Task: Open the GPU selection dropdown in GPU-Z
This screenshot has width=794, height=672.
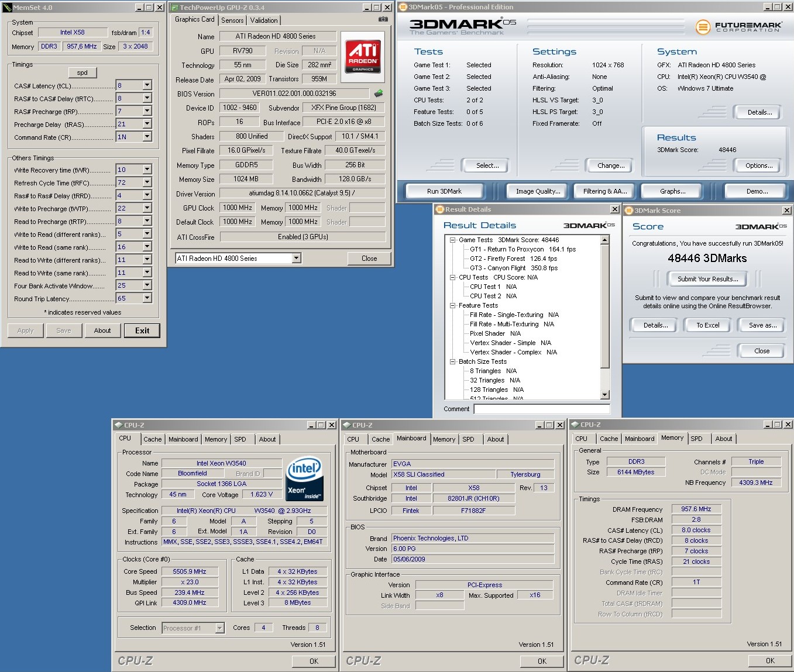Action: (297, 258)
